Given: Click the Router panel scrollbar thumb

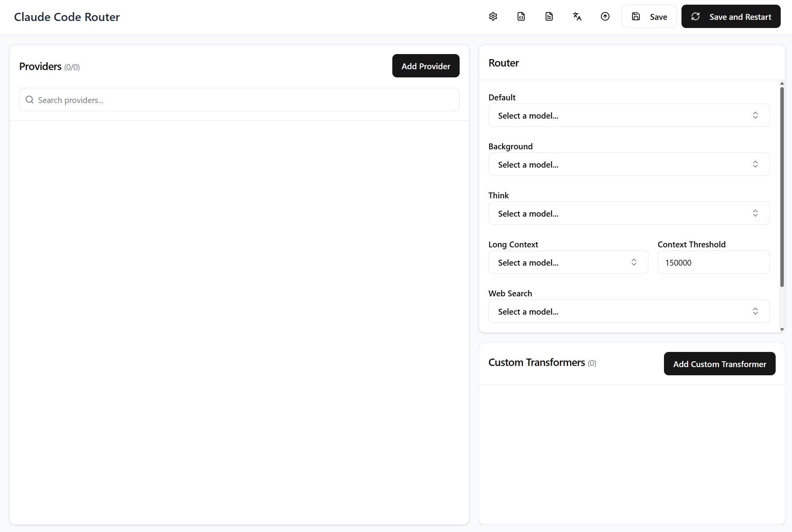Looking at the screenshot, I should [782, 187].
